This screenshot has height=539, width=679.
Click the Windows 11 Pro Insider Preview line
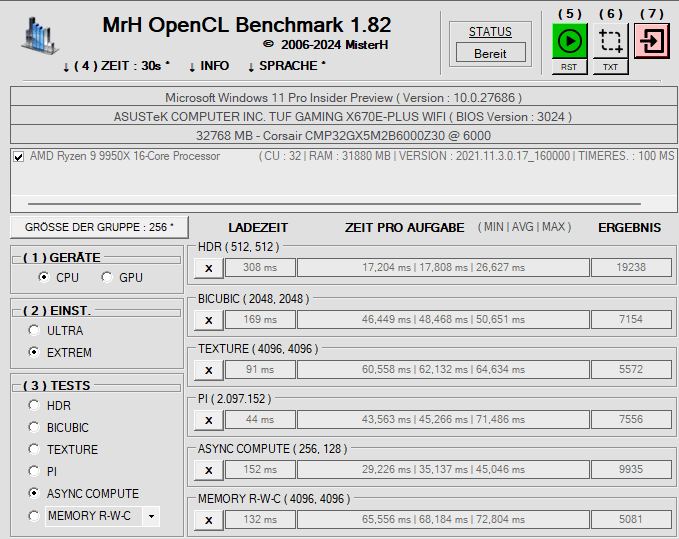(x=344, y=97)
